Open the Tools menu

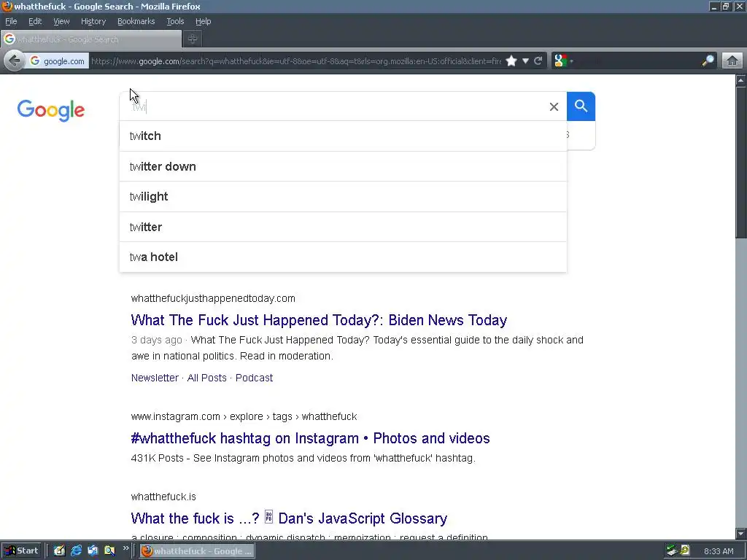pyautogui.click(x=175, y=21)
